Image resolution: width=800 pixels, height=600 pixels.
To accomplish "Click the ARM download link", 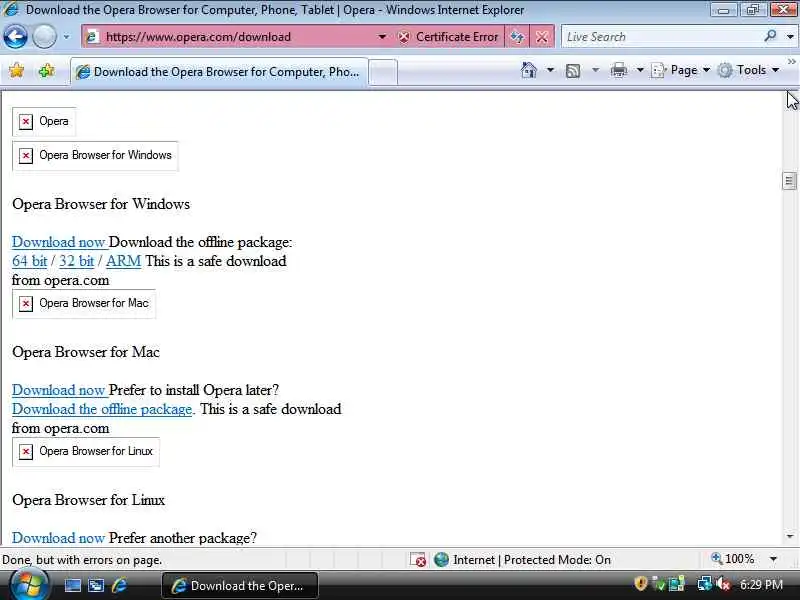I will (123, 261).
